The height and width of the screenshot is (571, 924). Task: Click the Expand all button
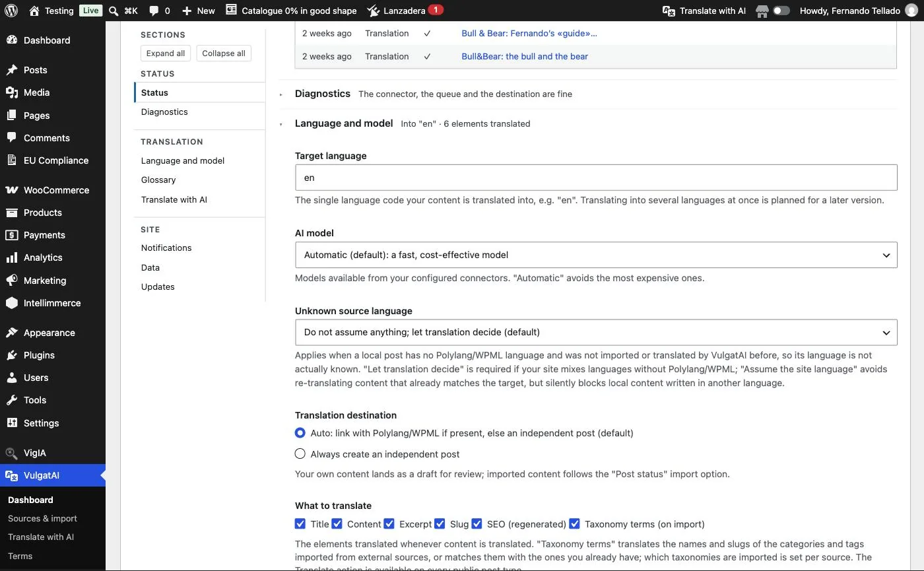click(x=166, y=53)
